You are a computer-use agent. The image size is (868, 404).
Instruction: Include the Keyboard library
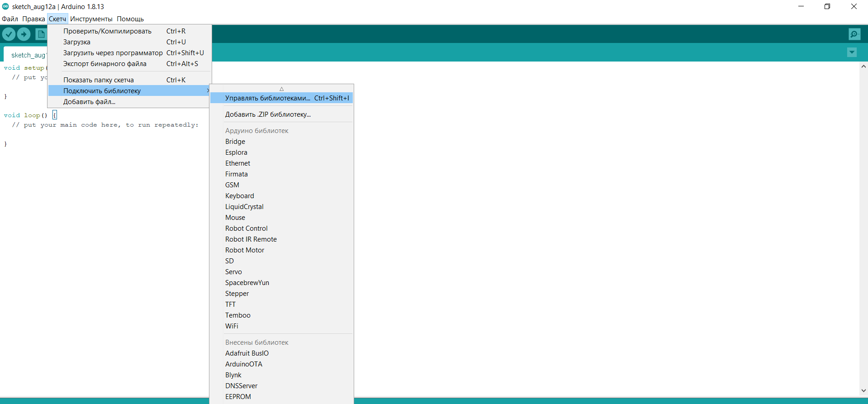coord(281,196)
